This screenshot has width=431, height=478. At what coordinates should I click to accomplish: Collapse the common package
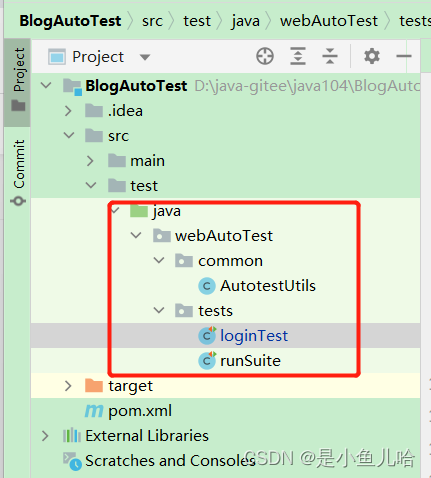pyautogui.click(x=159, y=260)
